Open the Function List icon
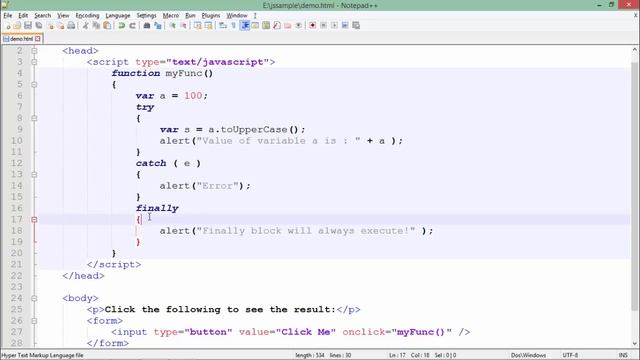Image resolution: width=640 pixels, height=360 pixels. tap(277, 26)
